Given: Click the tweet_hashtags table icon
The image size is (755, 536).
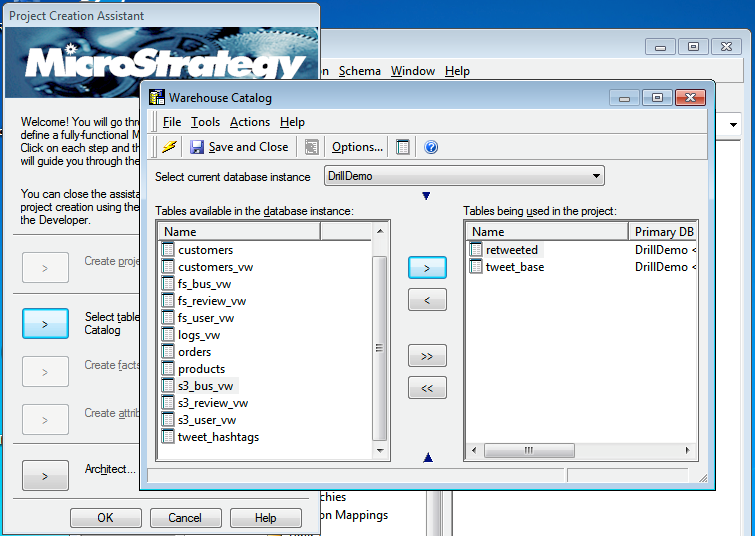Looking at the screenshot, I should (x=168, y=437).
